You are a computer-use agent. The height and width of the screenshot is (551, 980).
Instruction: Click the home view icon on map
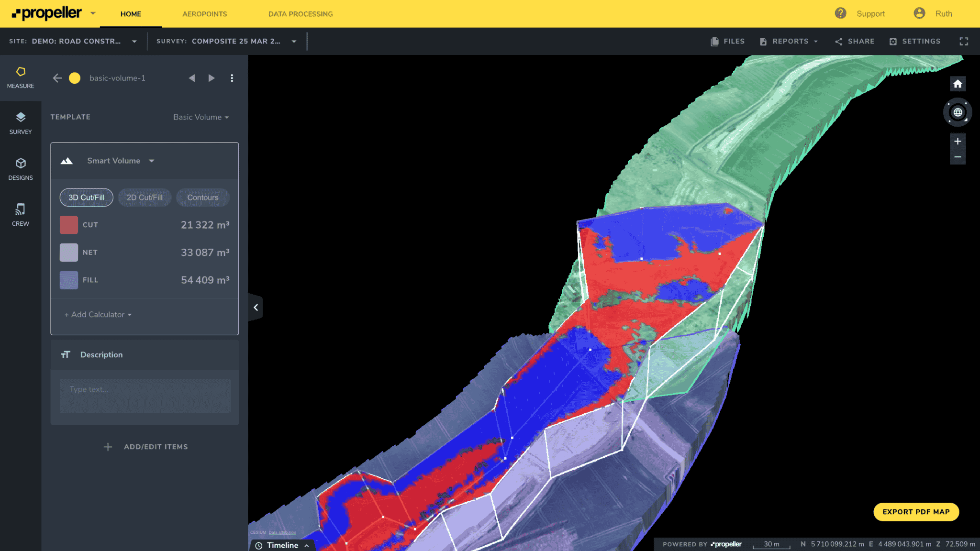[x=958, y=84]
